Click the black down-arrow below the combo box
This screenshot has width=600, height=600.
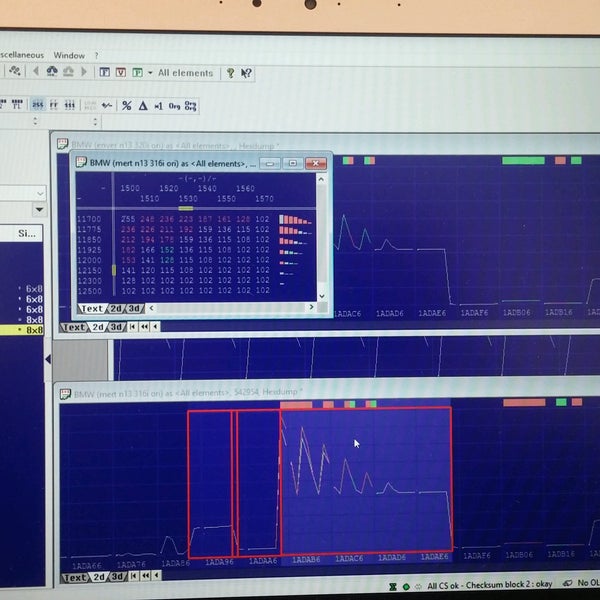click(x=39, y=209)
